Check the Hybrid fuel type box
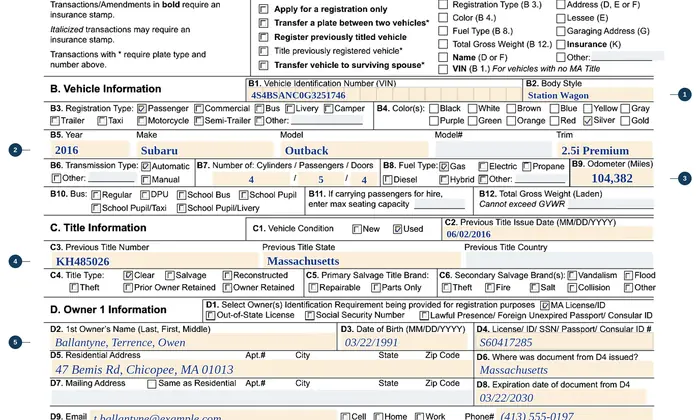 pyautogui.click(x=444, y=180)
